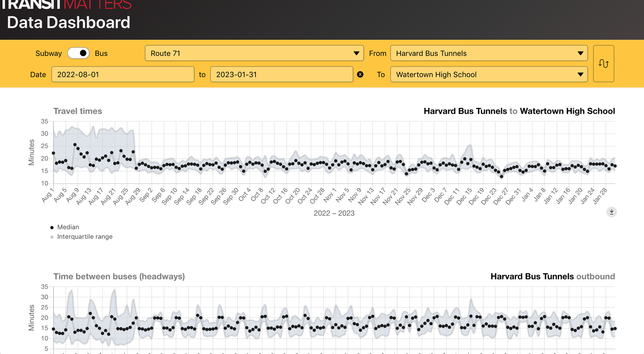Click the Time between buses (headways) heading
Image resolution: width=644 pixels, height=354 pixels.
[119, 276]
